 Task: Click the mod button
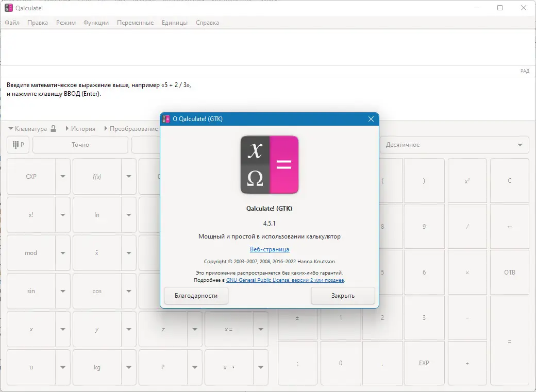[31, 253]
